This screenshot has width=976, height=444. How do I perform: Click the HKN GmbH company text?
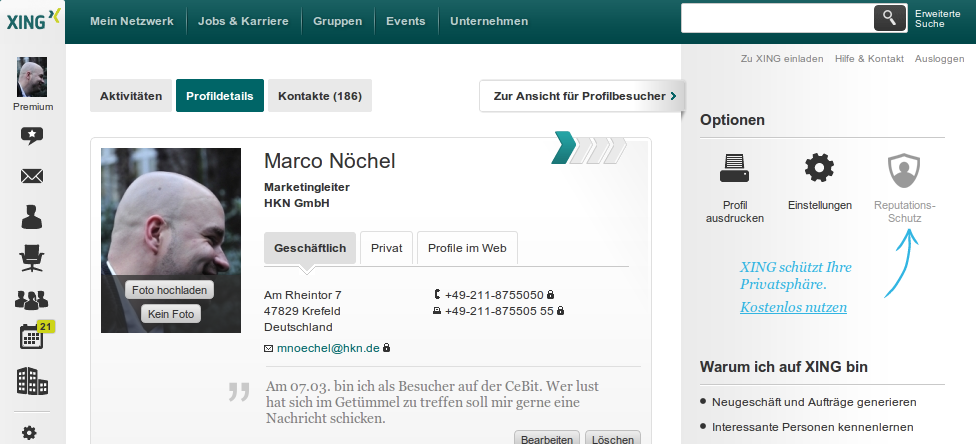(x=297, y=203)
